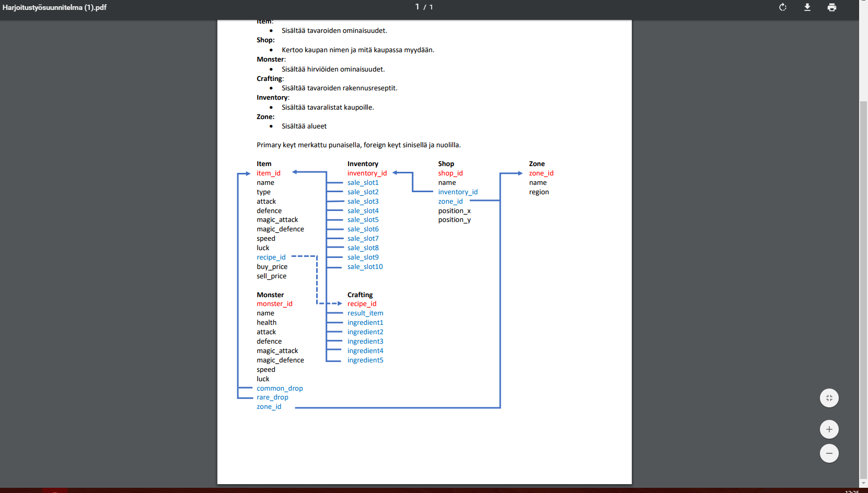Rotate the PDF document clockwise
The height and width of the screenshot is (493, 868).
click(x=782, y=7)
